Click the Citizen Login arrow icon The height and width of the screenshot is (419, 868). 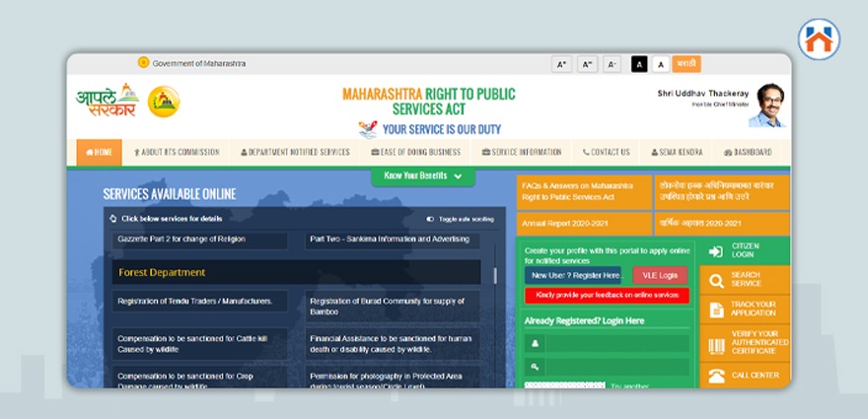pos(716,251)
